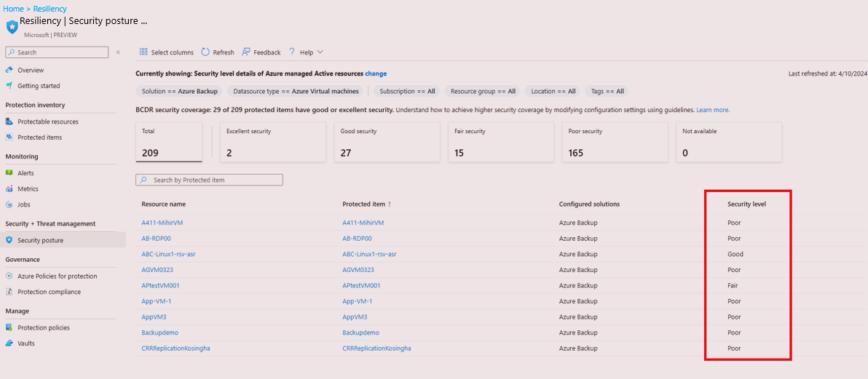Sort by Protected item column header
The width and height of the screenshot is (868, 379).
click(x=366, y=204)
